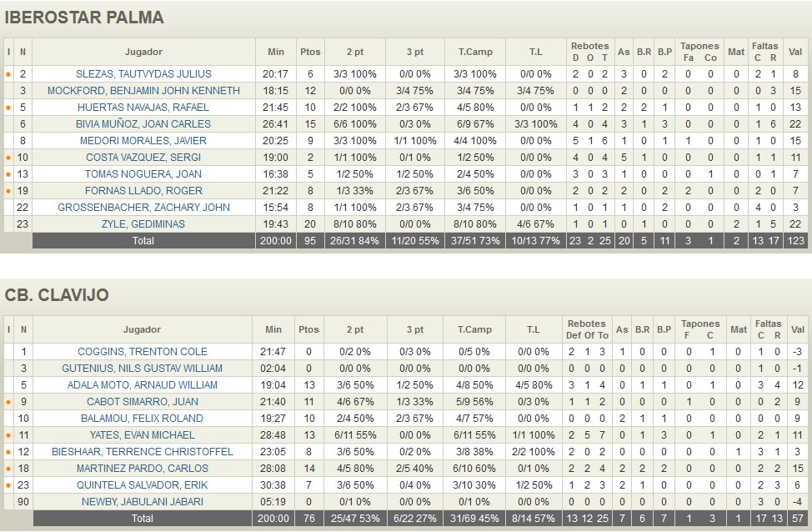
Task: Open player page for ZYLE, GEDIMINAS
Action: [x=143, y=224]
